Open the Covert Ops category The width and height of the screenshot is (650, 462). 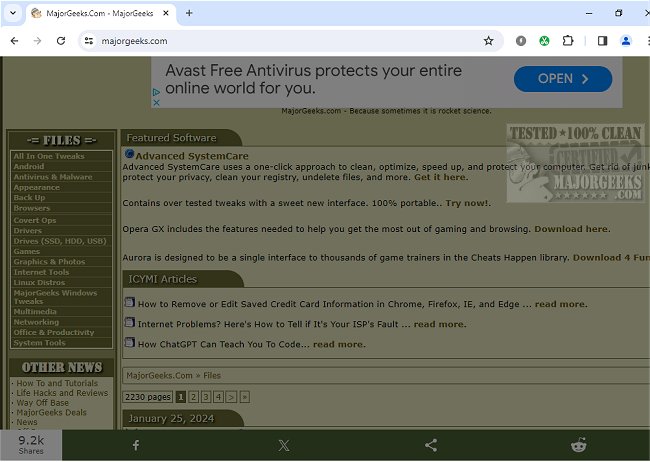click(x=34, y=221)
